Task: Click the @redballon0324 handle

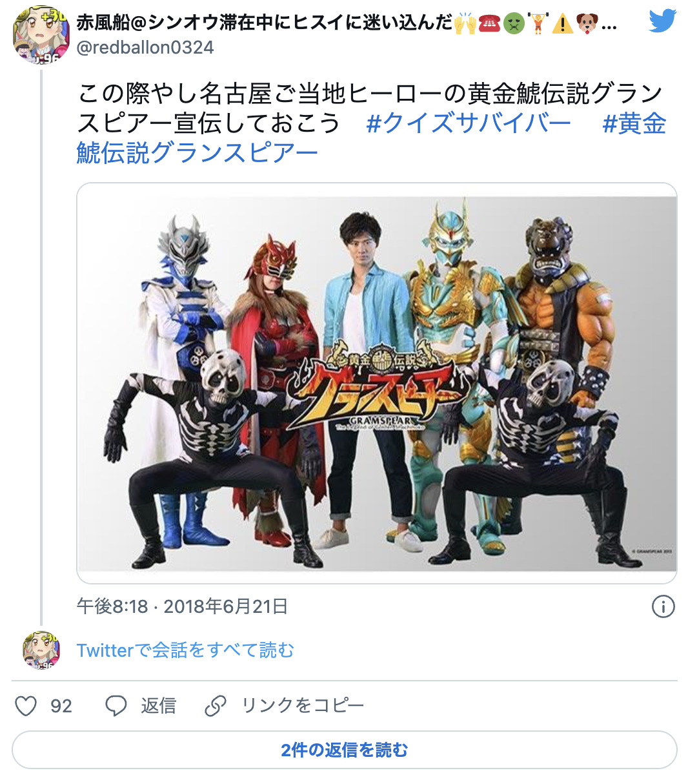Action: pyautogui.click(x=145, y=47)
